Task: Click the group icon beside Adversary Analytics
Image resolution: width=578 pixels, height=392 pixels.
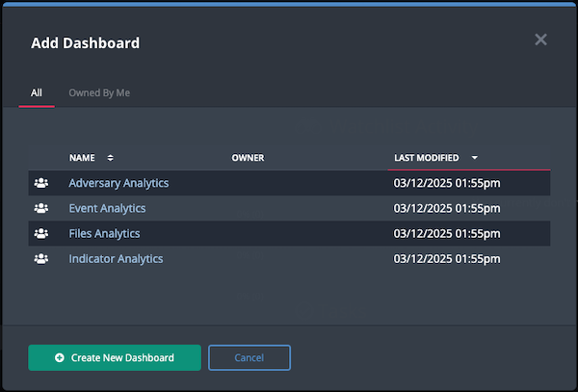Action: pyautogui.click(x=41, y=183)
